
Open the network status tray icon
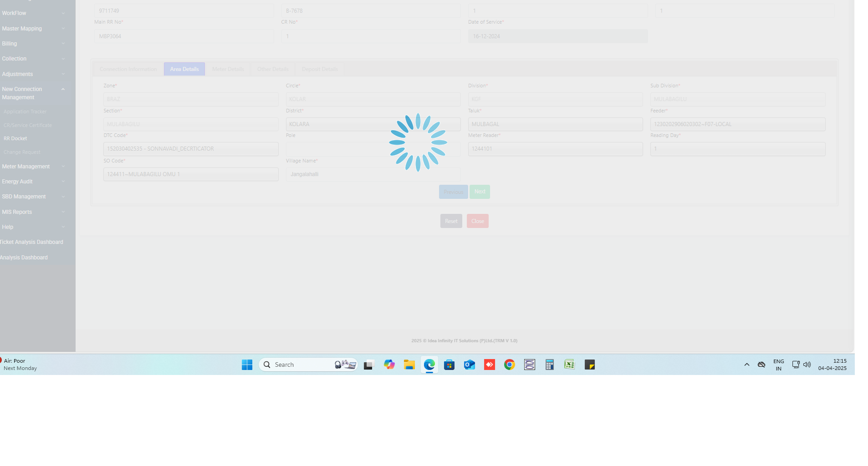[796, 365]
